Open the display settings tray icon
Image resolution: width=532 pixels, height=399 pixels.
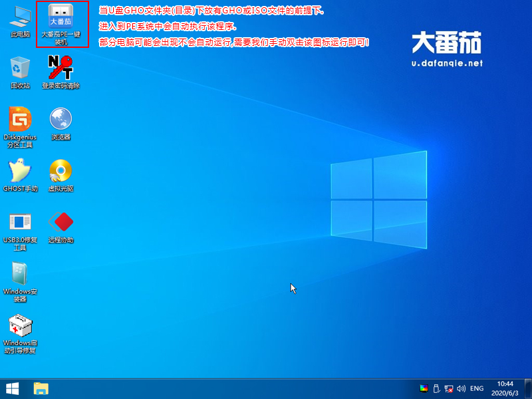click(424, 388)
